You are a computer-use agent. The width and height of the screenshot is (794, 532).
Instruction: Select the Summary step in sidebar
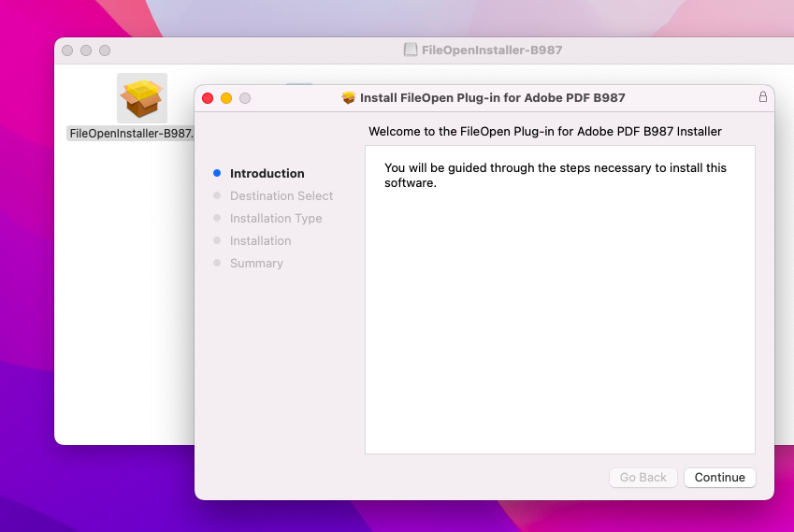pos(256,264)
